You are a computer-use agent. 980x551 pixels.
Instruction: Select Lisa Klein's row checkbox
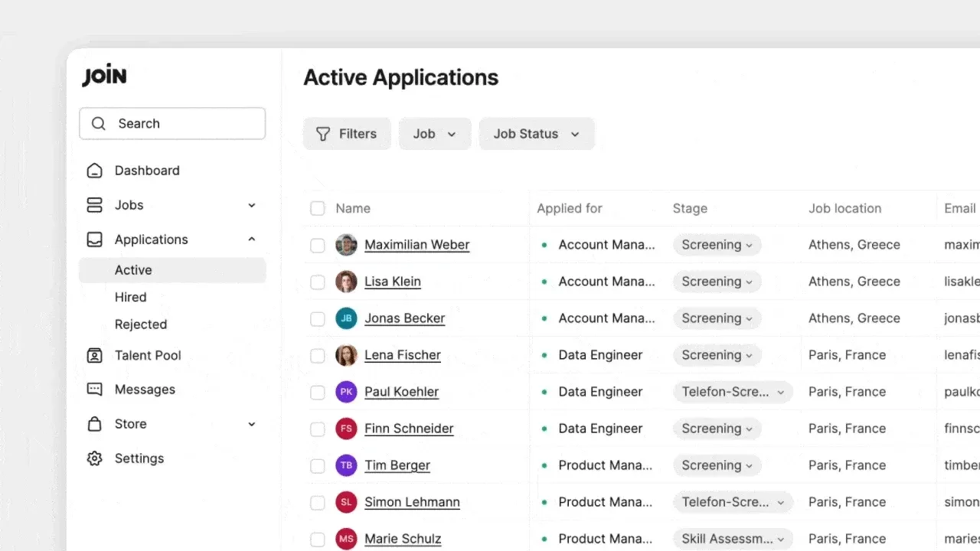[317, 282]
